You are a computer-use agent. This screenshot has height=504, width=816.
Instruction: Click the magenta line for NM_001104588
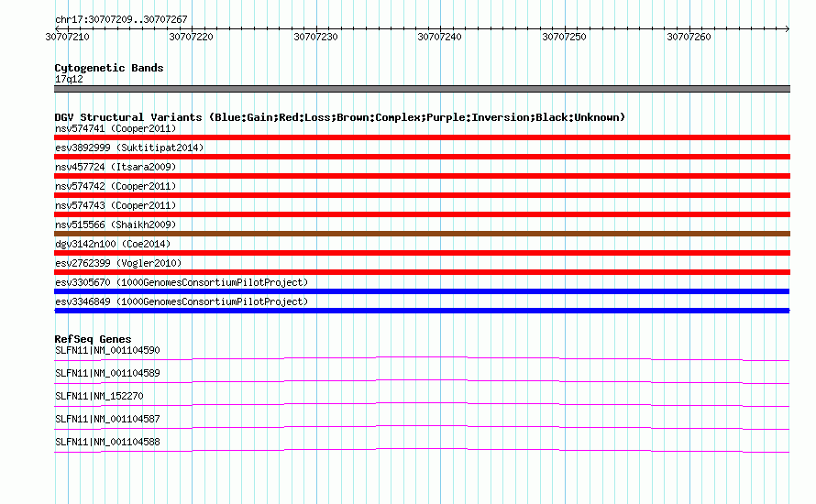click(422, 450)
